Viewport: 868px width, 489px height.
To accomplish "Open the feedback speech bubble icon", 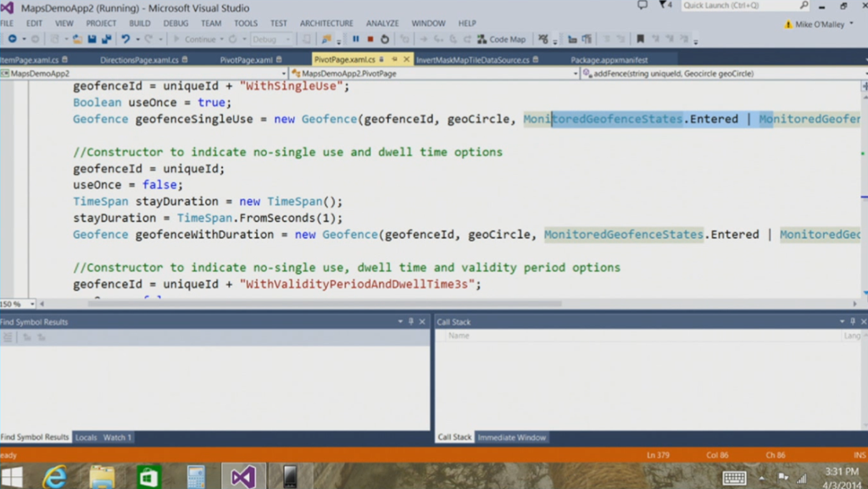I will point(643,6).
